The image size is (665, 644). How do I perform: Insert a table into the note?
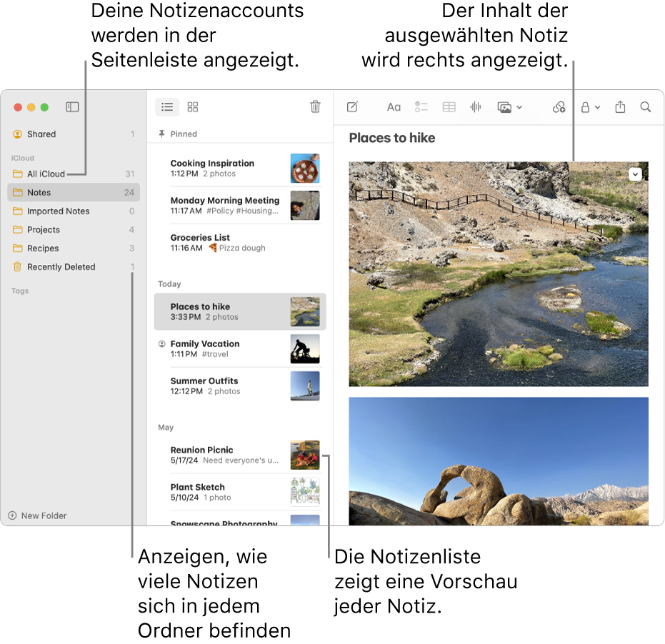click(x=449, y=107)
